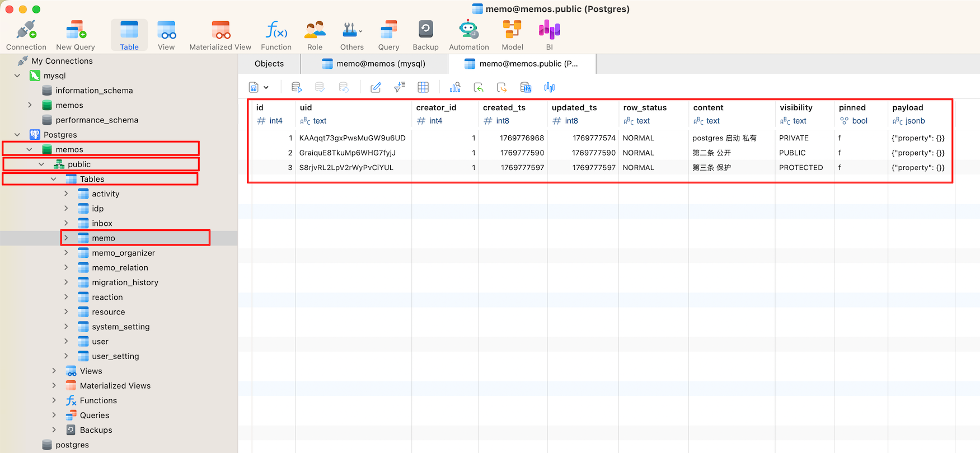Launch the Automation tool

coord(468,35)
